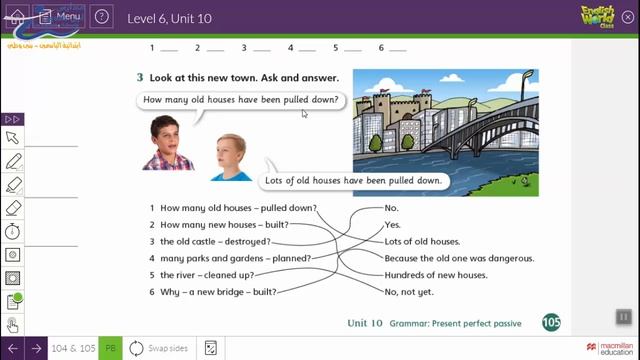This screenshot has width=640, height=360.
Task: Select the spotlight focus tool
Action: (x=12, y=255)
